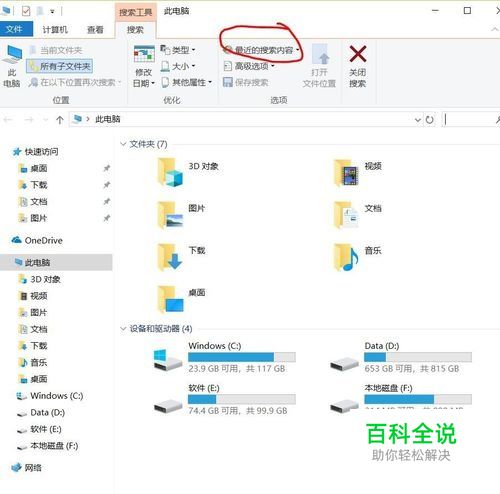
Task: Select 此电脑 in the navigation tree
Action: [x=56, y=262]
